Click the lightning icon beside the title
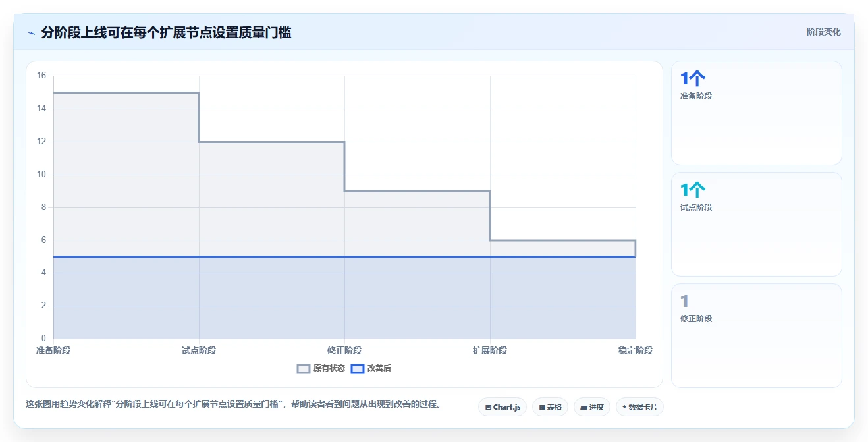The image size is (868, 442). pyautogui.click(x=31, y=32)
